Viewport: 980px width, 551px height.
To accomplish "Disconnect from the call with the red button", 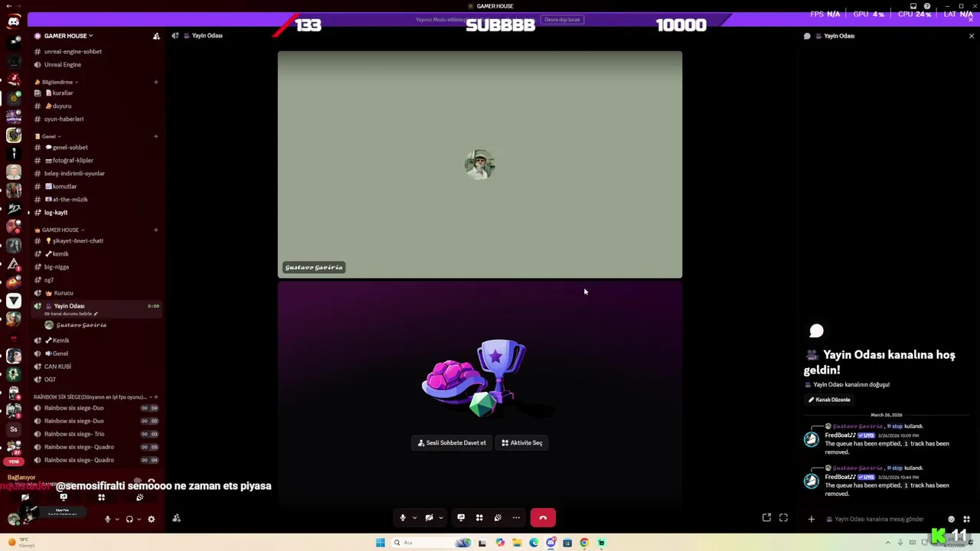I will 543,518.
